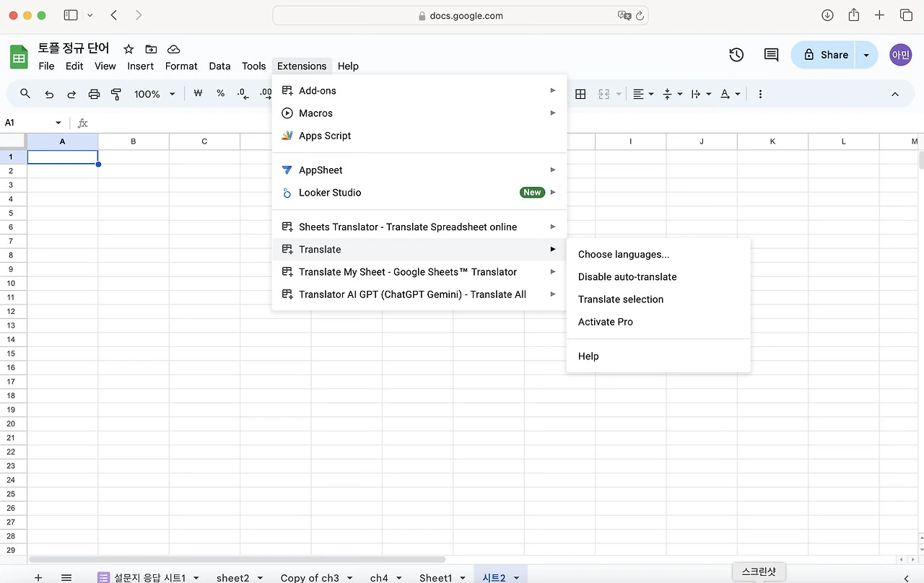The height and width of the screenshot is (583, 924).
Task: Open the Data menu
Action: [x=219, y=66]
